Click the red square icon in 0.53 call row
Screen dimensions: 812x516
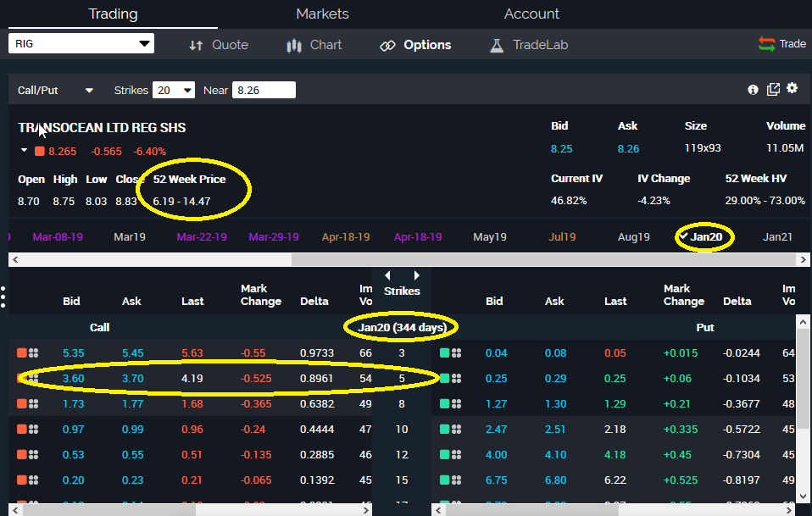22,454
